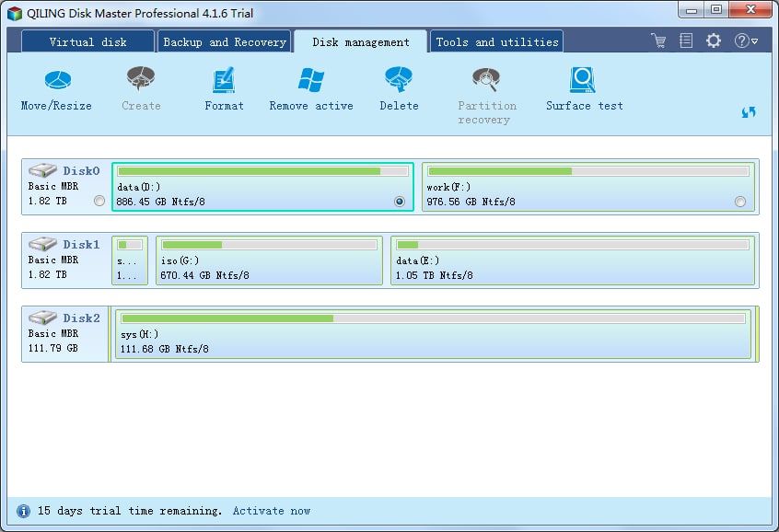Select the data (D:) partition radio button
Image resolution: width=779 pixels, height=532 pixels.
(x=400, y=202)
